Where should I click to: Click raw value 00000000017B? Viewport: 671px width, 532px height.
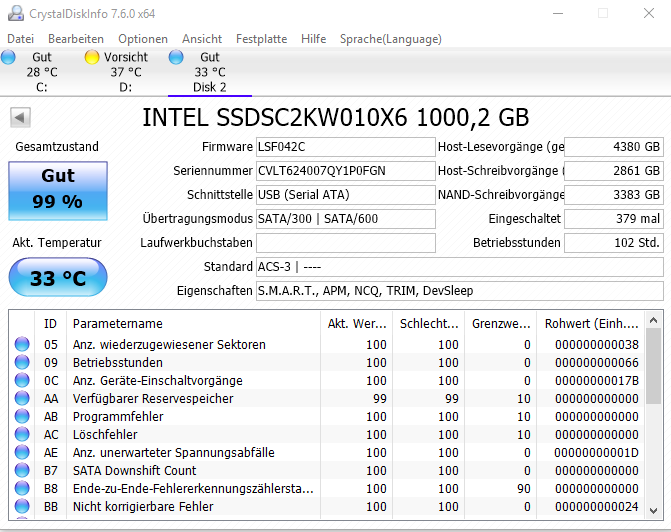click(597, 380)
